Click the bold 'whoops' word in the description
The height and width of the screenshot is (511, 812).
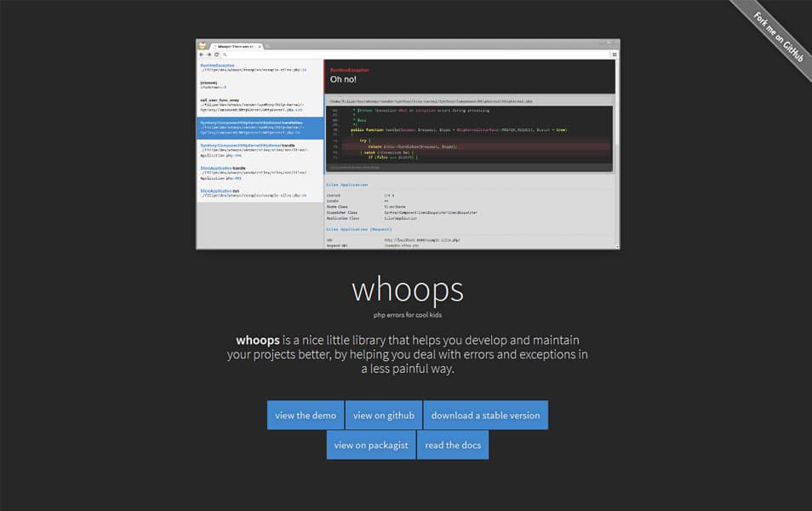coord(258,340)
